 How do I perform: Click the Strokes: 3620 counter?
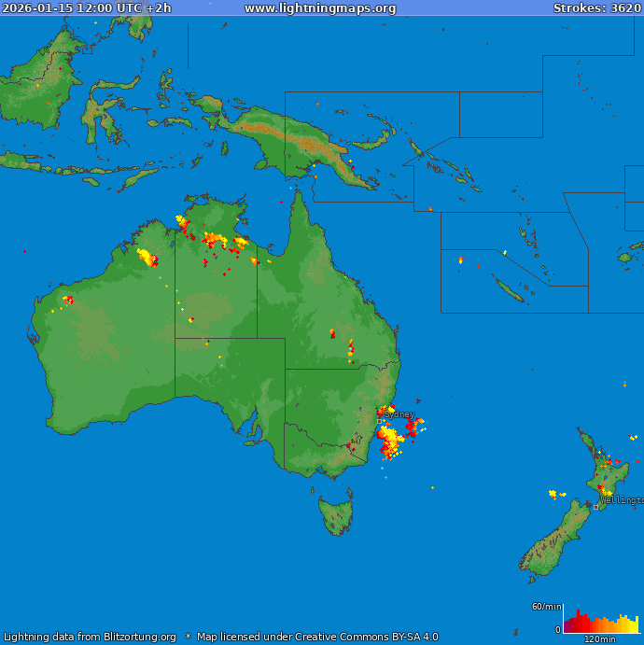tap(596, 8)
